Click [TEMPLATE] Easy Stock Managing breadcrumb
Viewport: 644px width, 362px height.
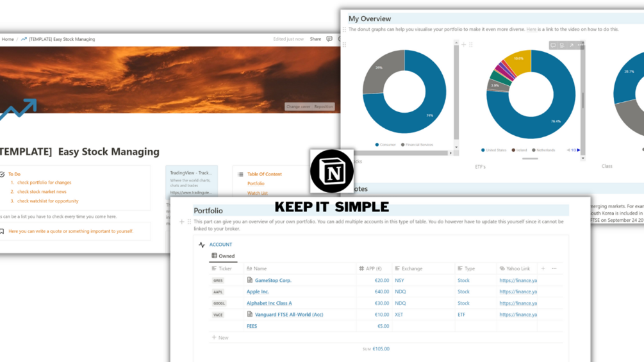coord(62,39)
